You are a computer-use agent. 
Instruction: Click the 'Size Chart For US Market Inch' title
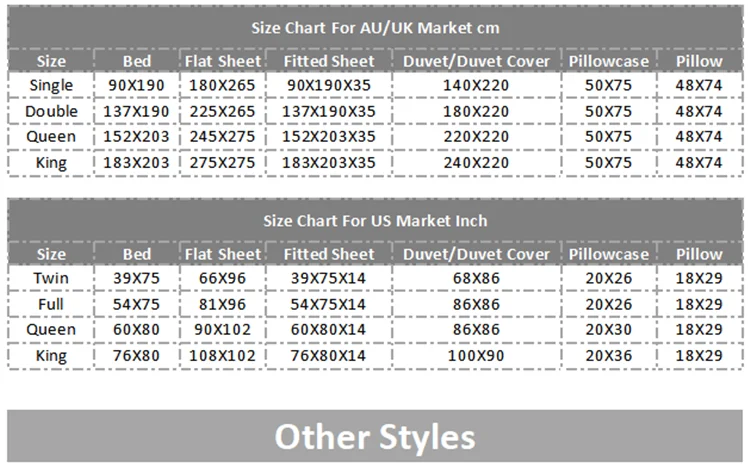click(x=375, y=220)
